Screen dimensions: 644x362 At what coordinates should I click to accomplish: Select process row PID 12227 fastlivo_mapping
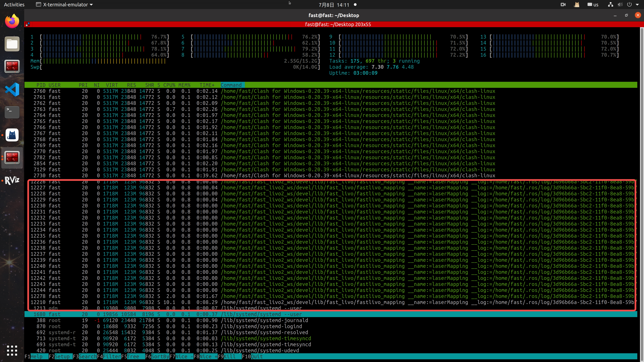coord(331,187)
